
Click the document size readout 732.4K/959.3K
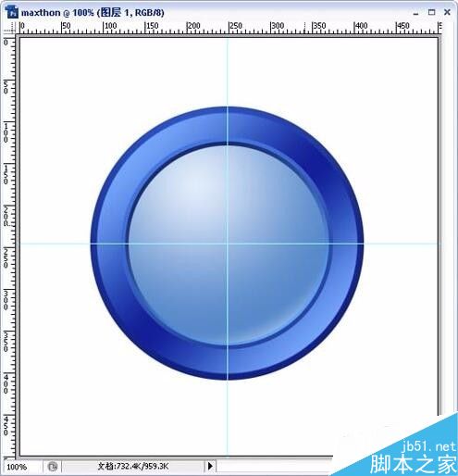point(133,466)
